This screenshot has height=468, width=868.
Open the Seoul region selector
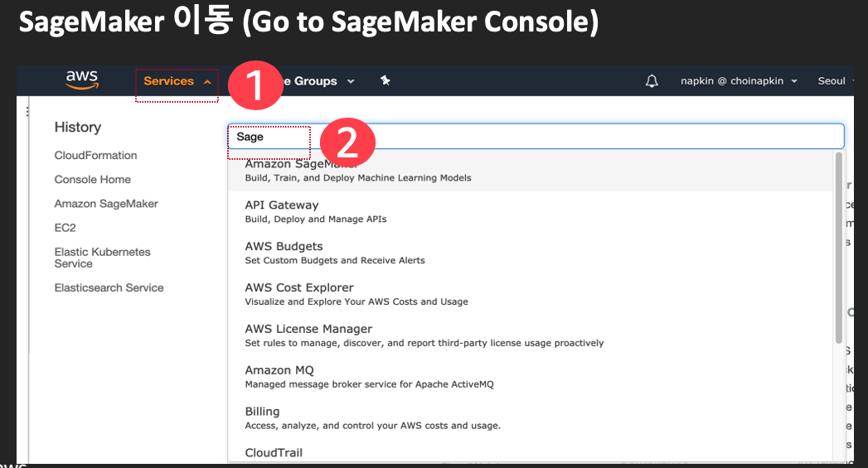coord(835,81)
